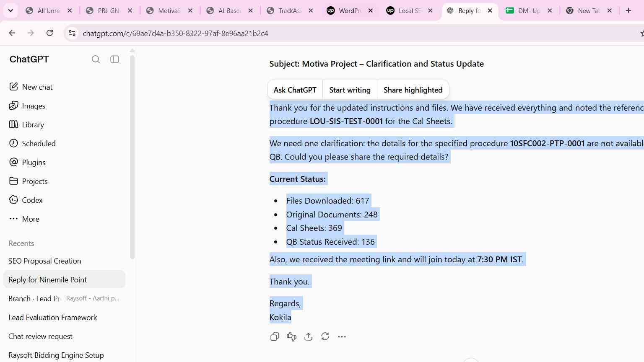Regenerate the response with refresh icon
This screenshot has width=644, height=362.
pyautogui.click(x=325, y=336)
